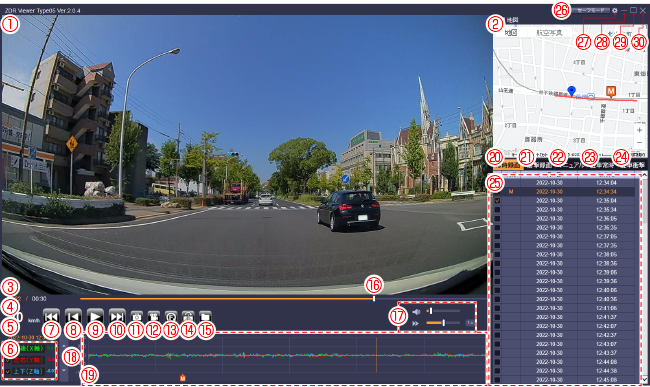The image size is (650, 387).
Task: Step back one frame with the skip-back button
Action: coord(73,317)
